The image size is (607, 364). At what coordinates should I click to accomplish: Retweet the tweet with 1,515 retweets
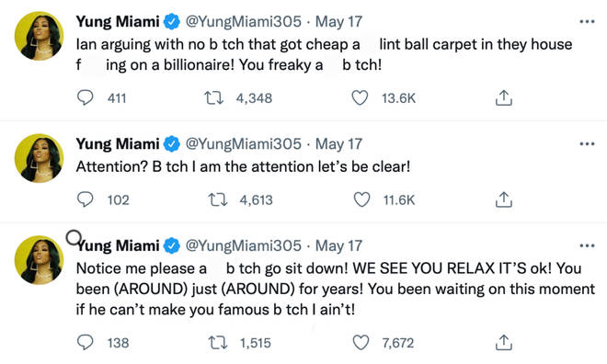[218, 342]
